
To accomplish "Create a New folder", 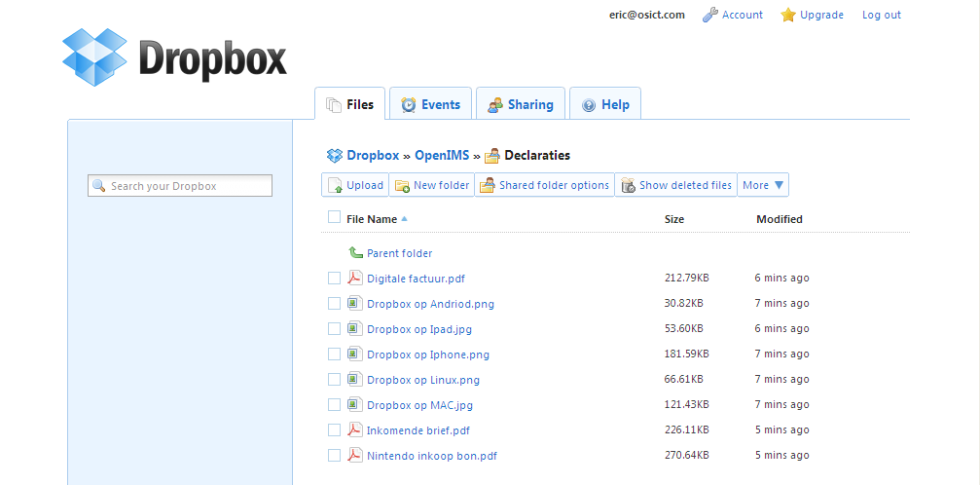I will 432,185.
